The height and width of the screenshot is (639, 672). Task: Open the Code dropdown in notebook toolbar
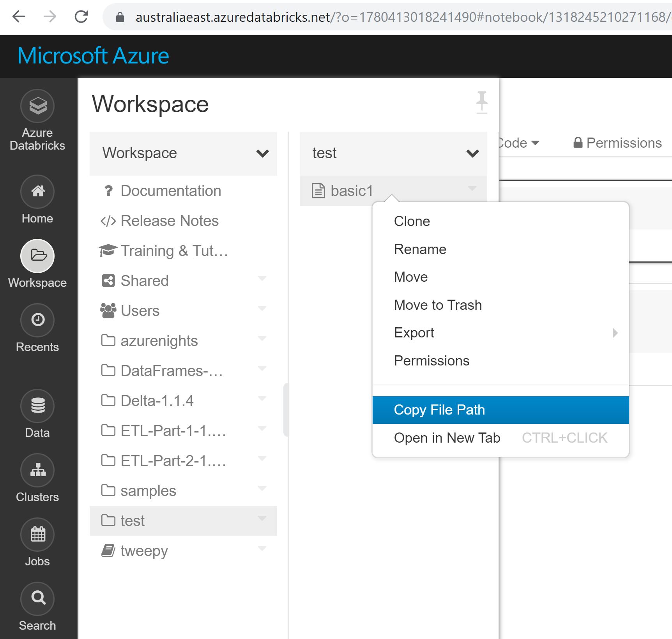519,143
